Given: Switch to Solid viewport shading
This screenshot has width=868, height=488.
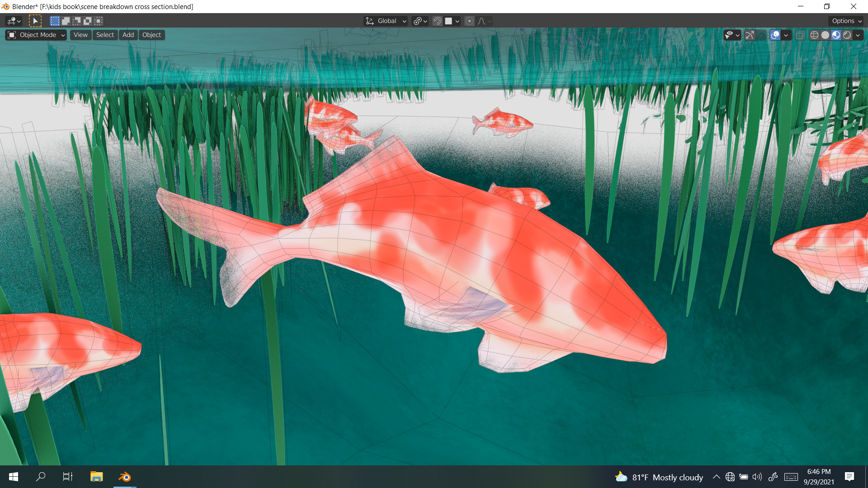Looking at the screenshot, I should tap(825, 35).
